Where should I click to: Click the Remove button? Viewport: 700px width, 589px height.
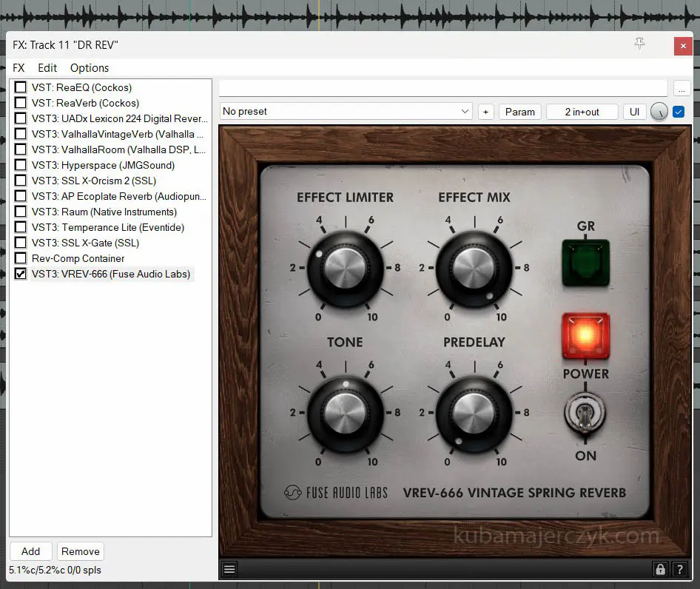pos(81,551)
